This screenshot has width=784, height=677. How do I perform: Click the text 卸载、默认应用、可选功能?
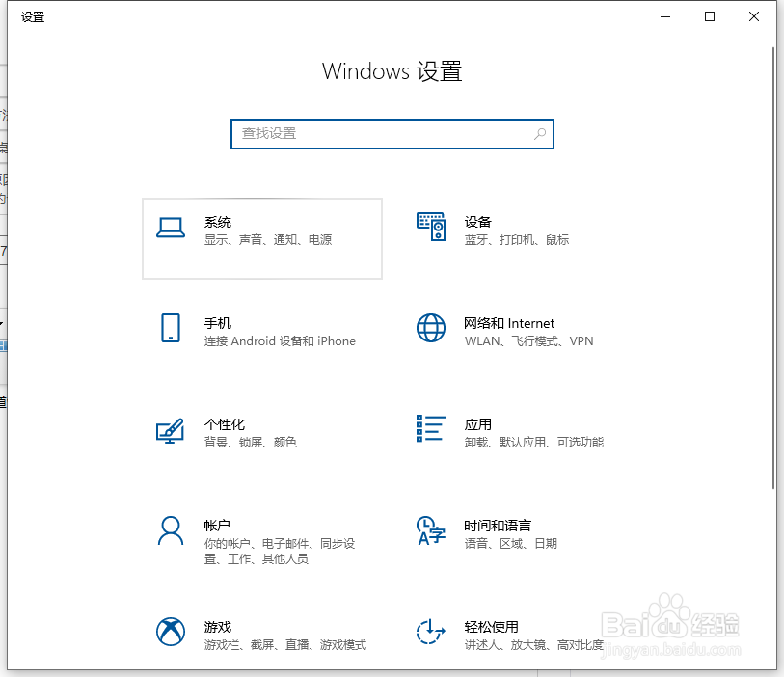click(x=533, y=442)
